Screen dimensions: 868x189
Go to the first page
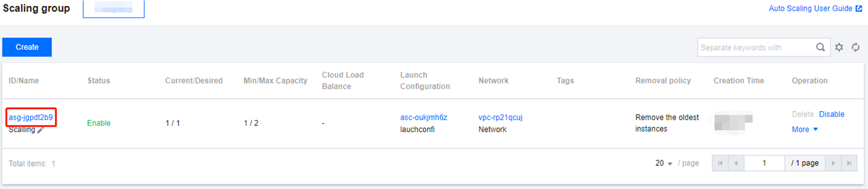coord(720,163)
